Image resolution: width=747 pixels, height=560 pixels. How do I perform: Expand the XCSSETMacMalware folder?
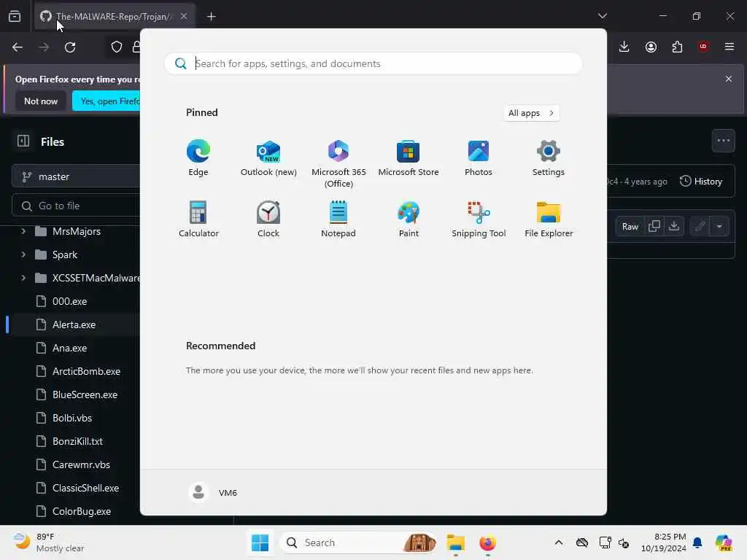(23, 278)
